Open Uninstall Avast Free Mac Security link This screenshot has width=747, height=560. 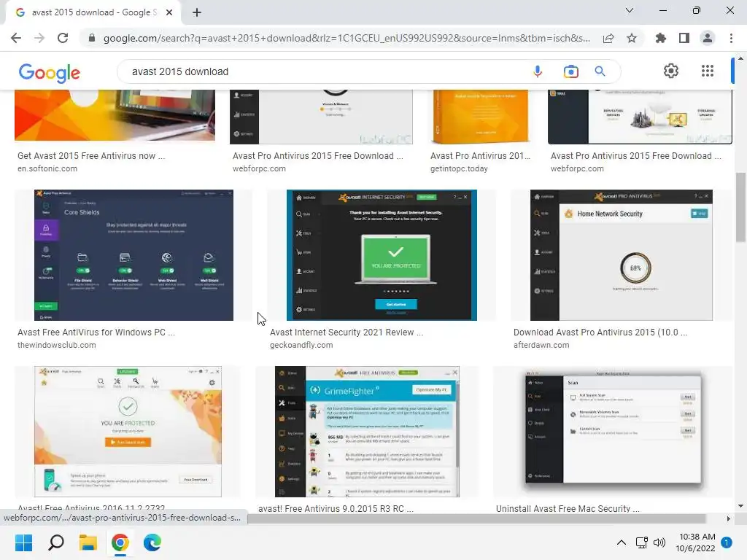[x=568, y=508]
